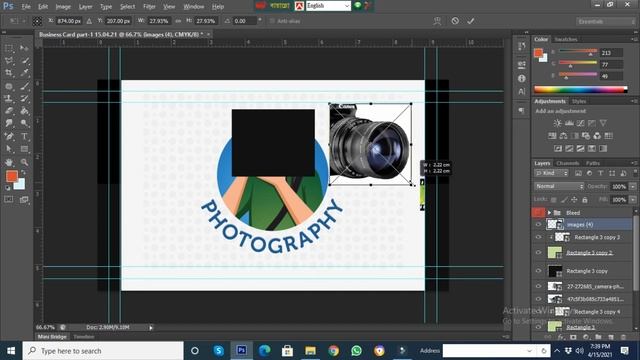Select the Dodge tool

(24, 123)
